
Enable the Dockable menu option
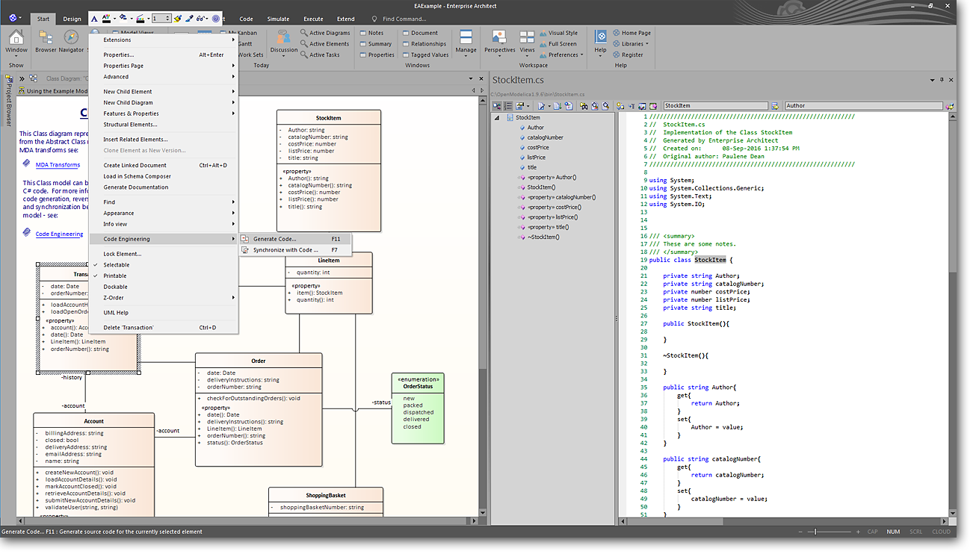(115, 287)
